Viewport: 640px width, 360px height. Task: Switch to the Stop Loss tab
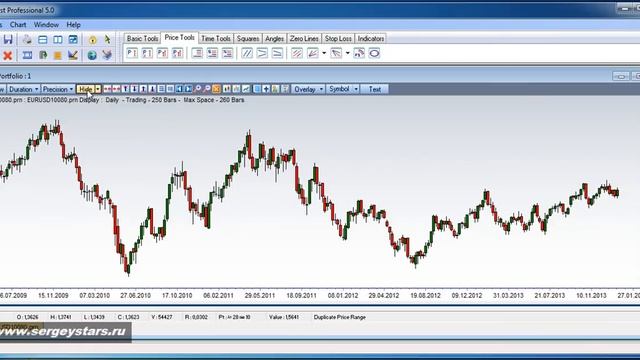pos(338,38)
